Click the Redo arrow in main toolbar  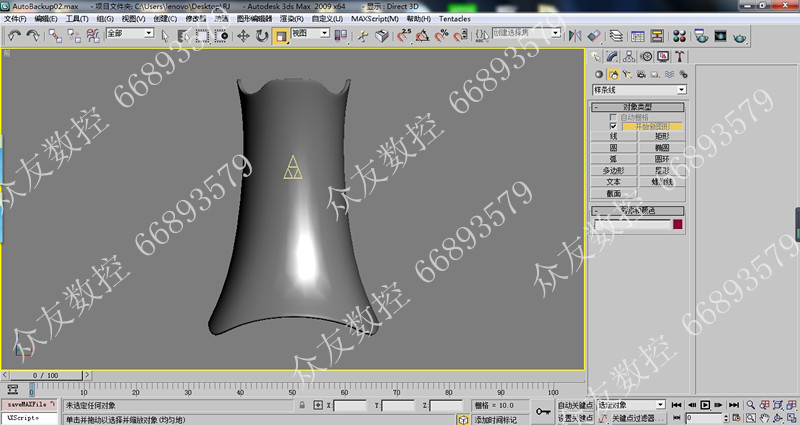(33, 35)
